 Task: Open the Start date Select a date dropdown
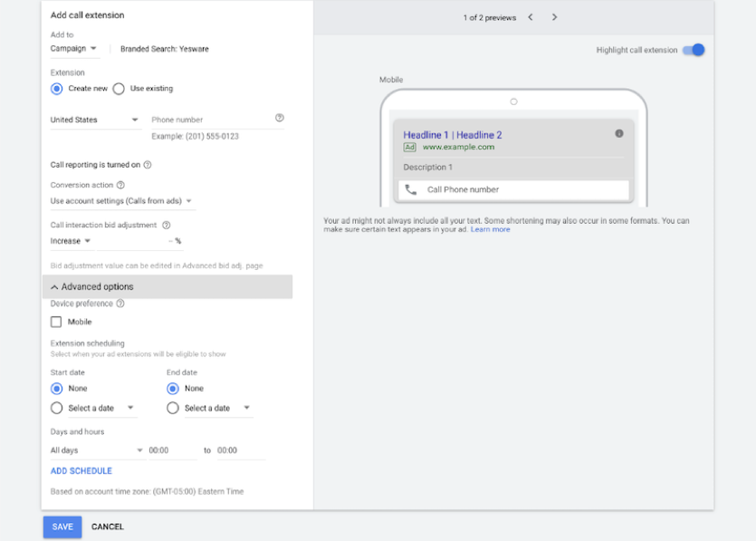click(102, 409)
